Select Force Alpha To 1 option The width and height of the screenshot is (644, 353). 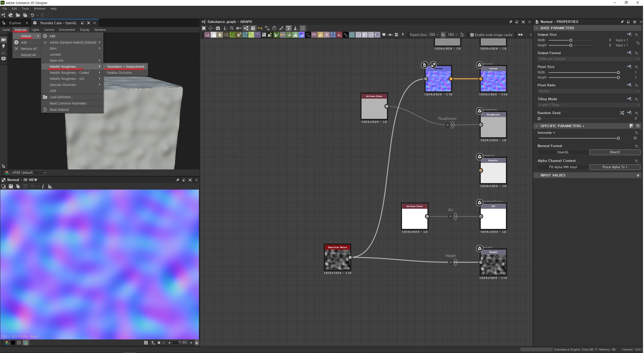coord(615,167)
